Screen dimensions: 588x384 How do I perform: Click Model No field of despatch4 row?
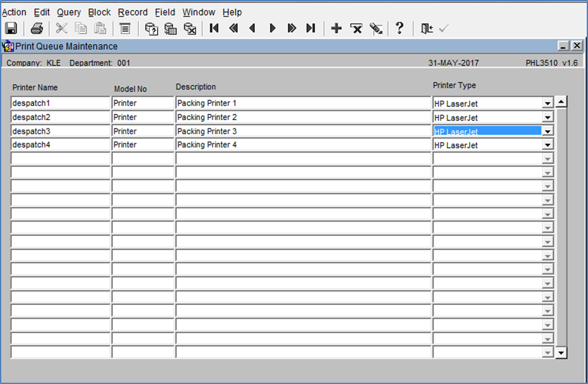coord(143,144)
